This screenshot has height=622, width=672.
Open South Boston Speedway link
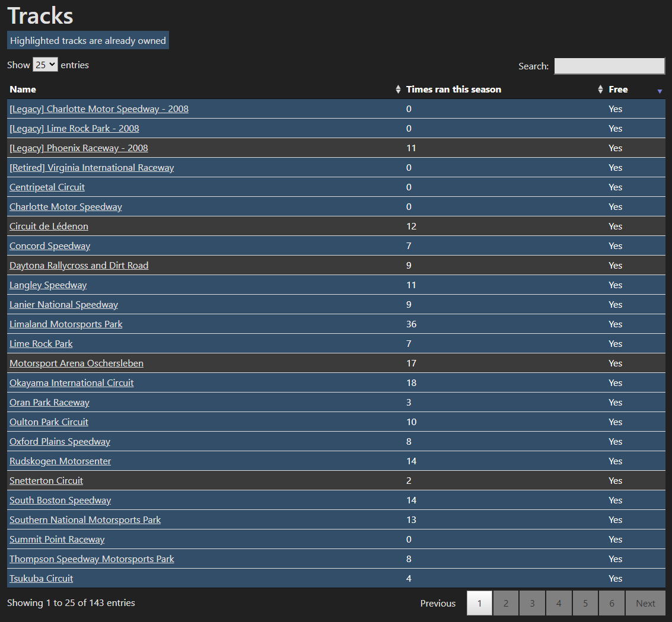coord(60,500)
